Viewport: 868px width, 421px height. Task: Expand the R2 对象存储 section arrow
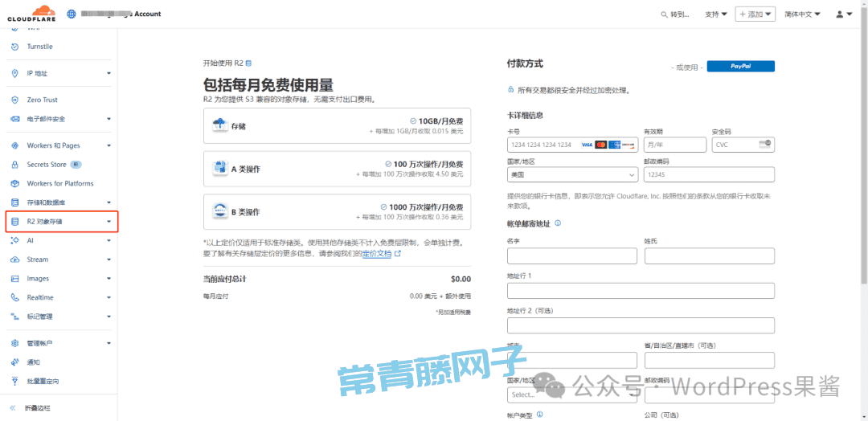109,222
